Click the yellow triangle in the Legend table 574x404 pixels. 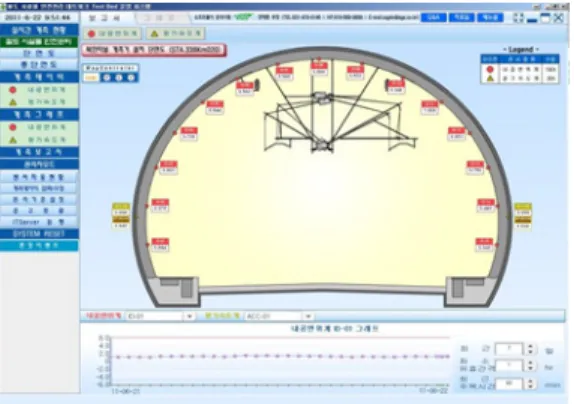tap(490, 78)
